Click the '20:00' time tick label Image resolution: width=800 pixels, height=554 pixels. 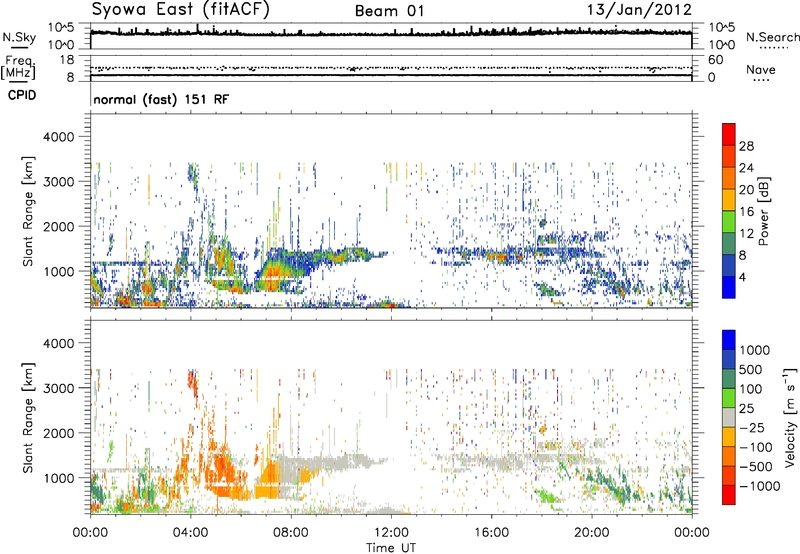pos(592,533)
